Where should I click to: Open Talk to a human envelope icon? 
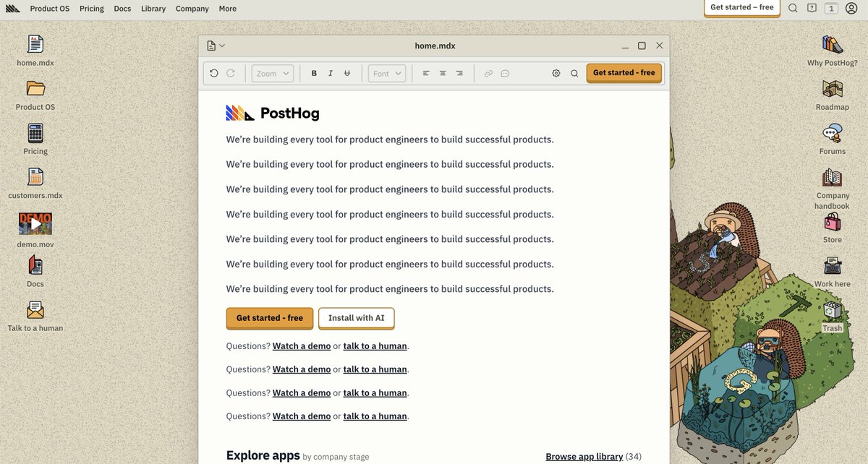(x=35, y=310)
